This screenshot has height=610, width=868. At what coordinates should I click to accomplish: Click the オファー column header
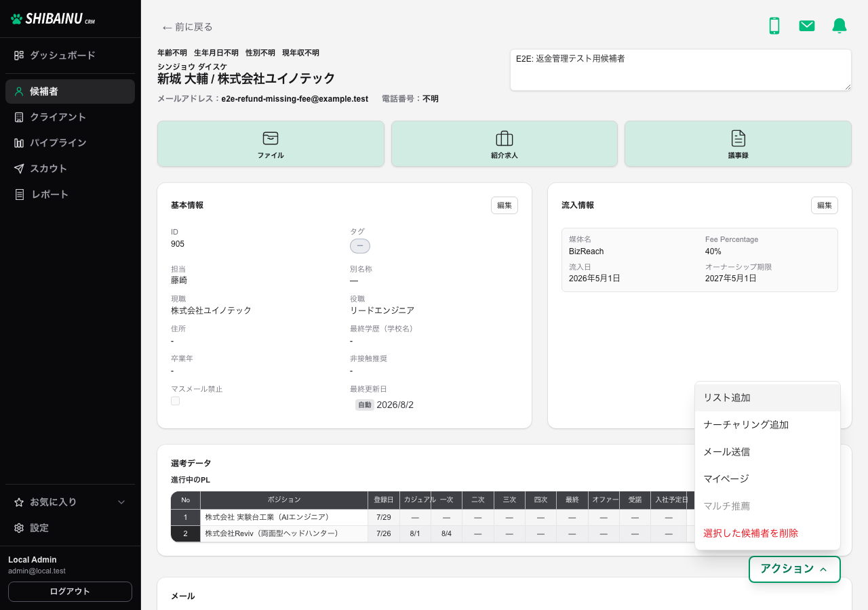(604, 500)
